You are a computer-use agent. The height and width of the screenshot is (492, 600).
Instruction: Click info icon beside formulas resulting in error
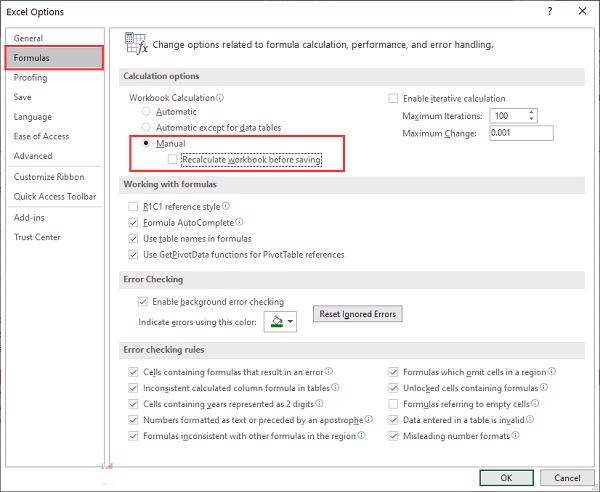click(329, 371)
